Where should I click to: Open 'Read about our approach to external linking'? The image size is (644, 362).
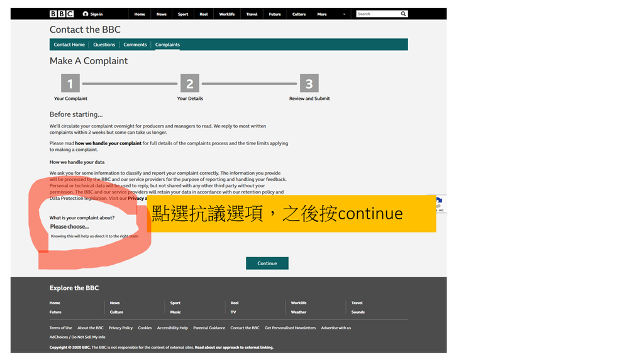click(234, 347)
